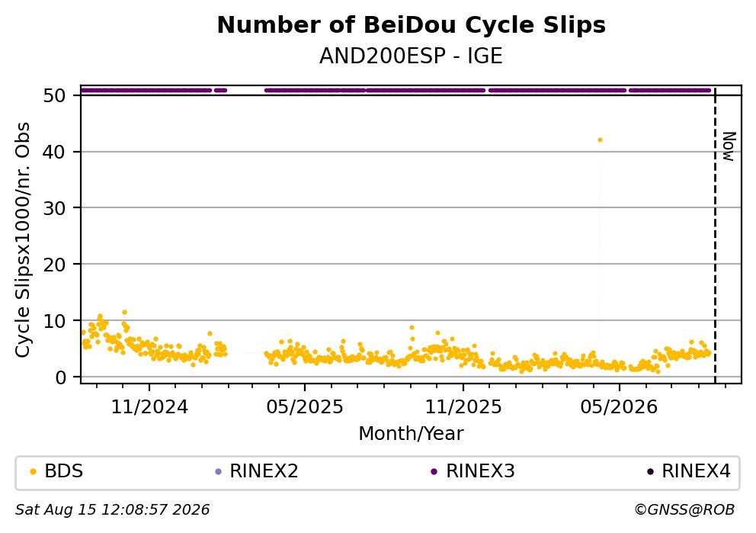Click the 'Now' dashed line label
756x533 pixels.
729,146
